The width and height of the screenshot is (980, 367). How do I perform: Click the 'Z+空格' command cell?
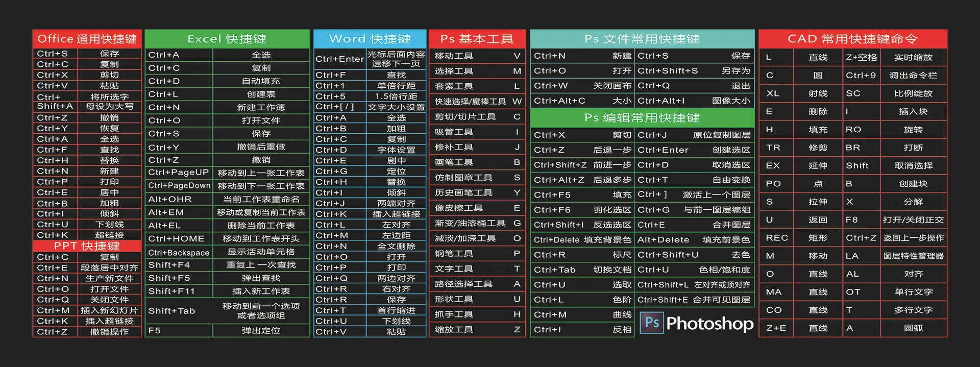click(862, 57)
